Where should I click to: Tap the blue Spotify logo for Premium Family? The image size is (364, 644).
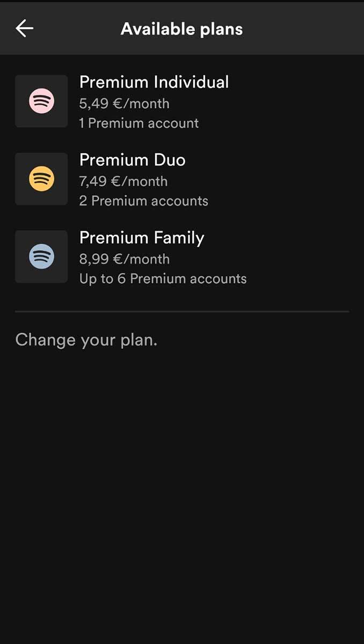tap(41, 257)
